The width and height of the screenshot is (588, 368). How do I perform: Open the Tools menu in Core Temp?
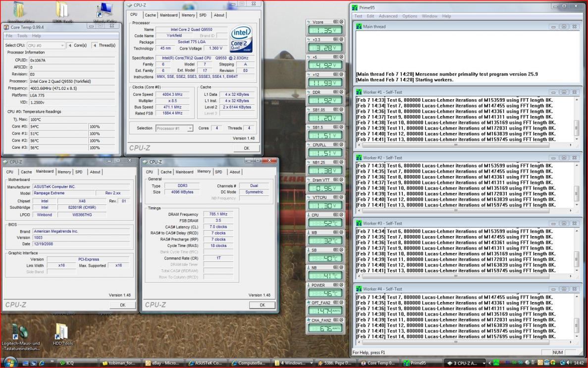[x=22, y=36]
